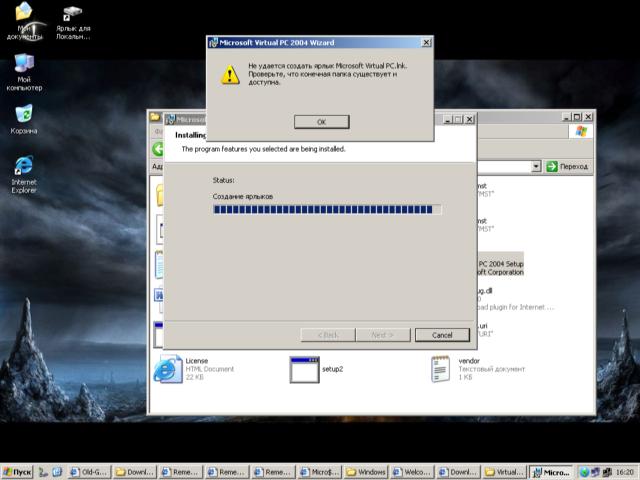This screenshot has width=640, height=480.
Task: Minimize the installer window
Action: (448, 119)
